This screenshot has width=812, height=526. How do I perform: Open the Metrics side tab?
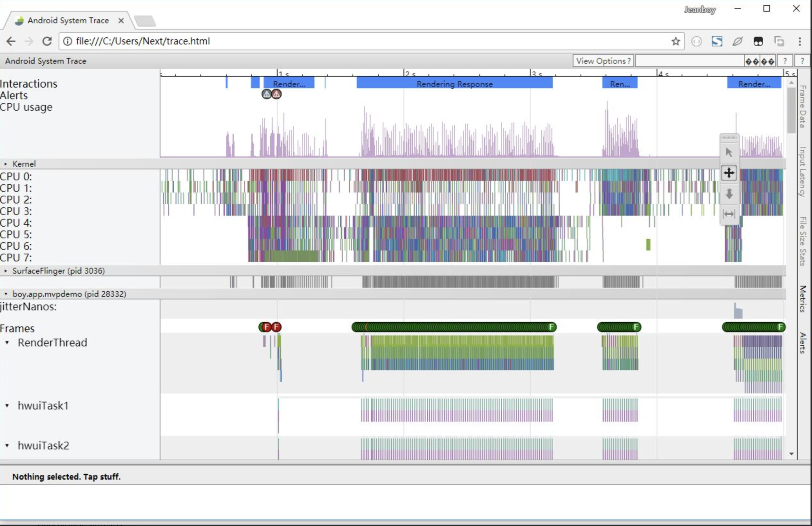(802, 299)
